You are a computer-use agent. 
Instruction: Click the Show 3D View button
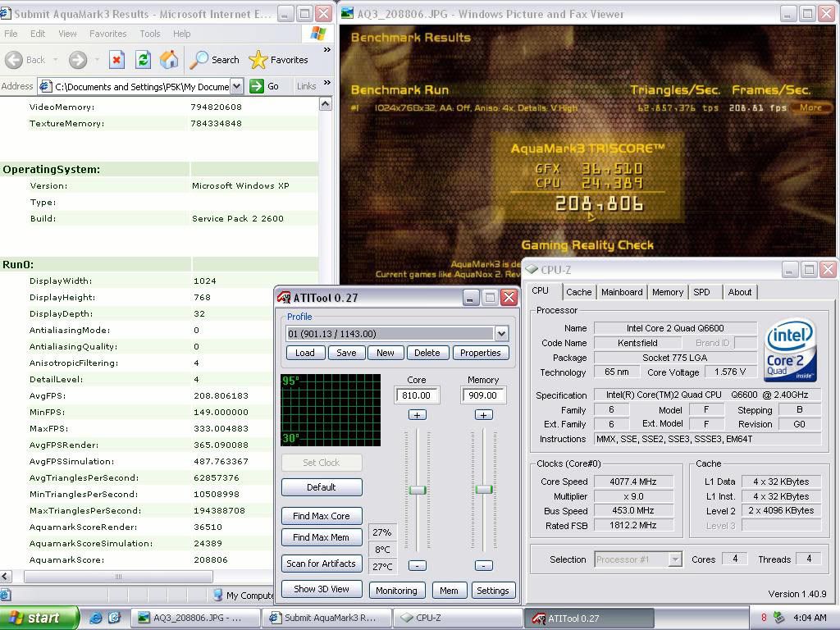click(322, 589)
